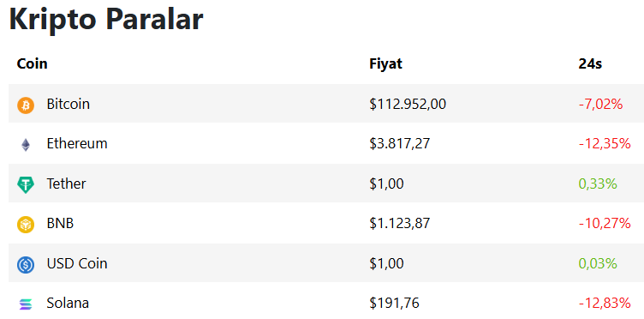644x319 pixels.
Task: Open the Solana coin name link
Action: (x=68, y=304)
